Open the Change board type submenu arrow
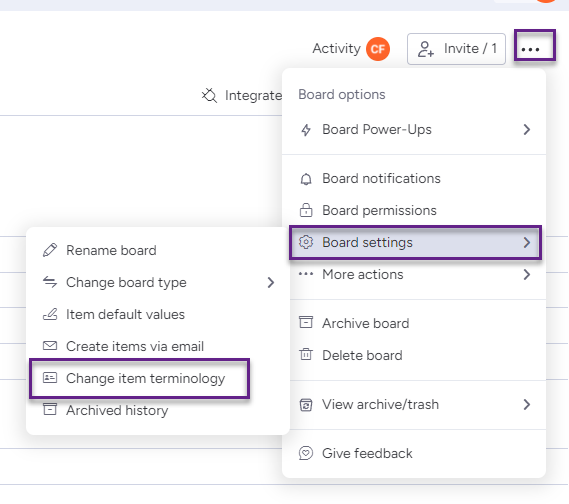Image resolution: width=569 pixels, height=504 pixels. click(271, 282)
